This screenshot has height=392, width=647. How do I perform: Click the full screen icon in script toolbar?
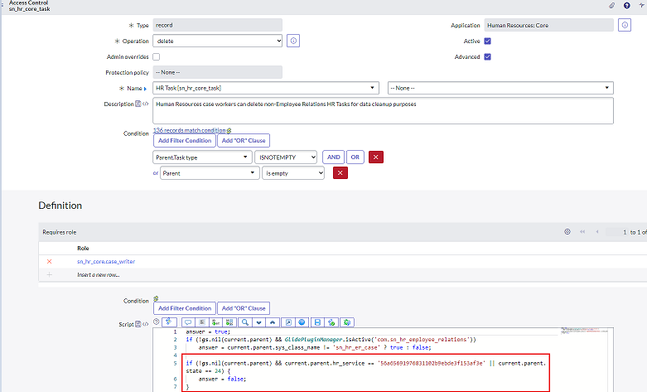tap(288, 322)
